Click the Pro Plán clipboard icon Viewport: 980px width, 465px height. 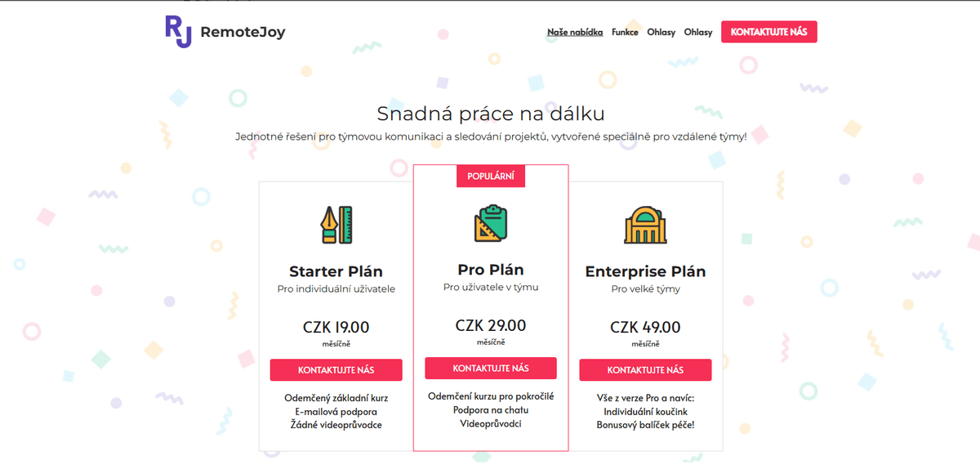tap(491, 223)
